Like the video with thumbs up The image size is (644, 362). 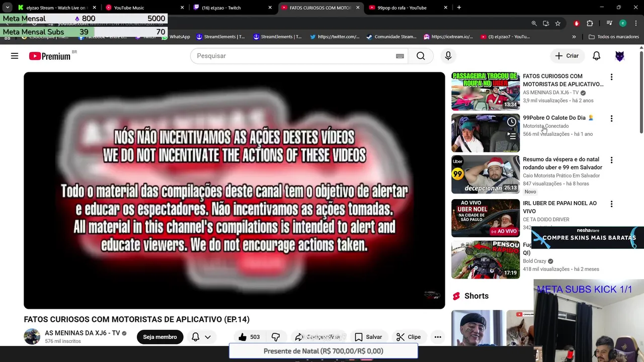point(243,337)
